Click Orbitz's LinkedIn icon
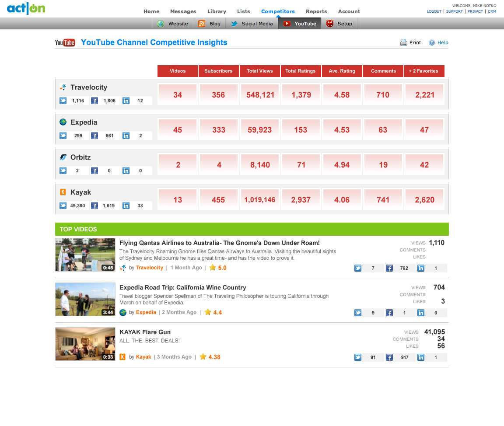 pyautogui.click(x=126, y=171)
